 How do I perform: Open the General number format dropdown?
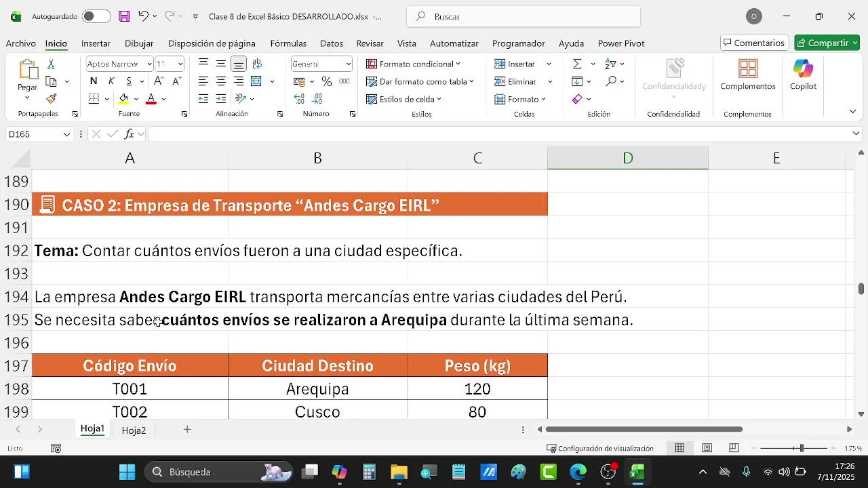click(349, 64)
